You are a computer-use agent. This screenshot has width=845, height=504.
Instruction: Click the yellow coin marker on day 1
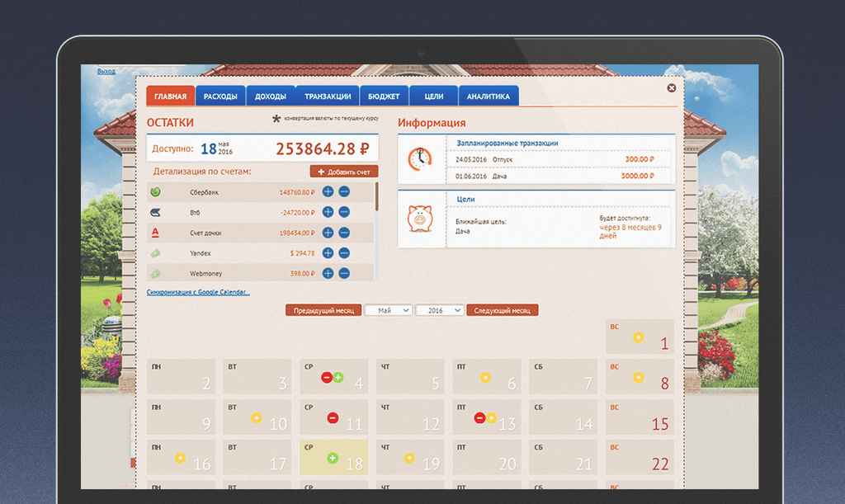pos(639,337)
